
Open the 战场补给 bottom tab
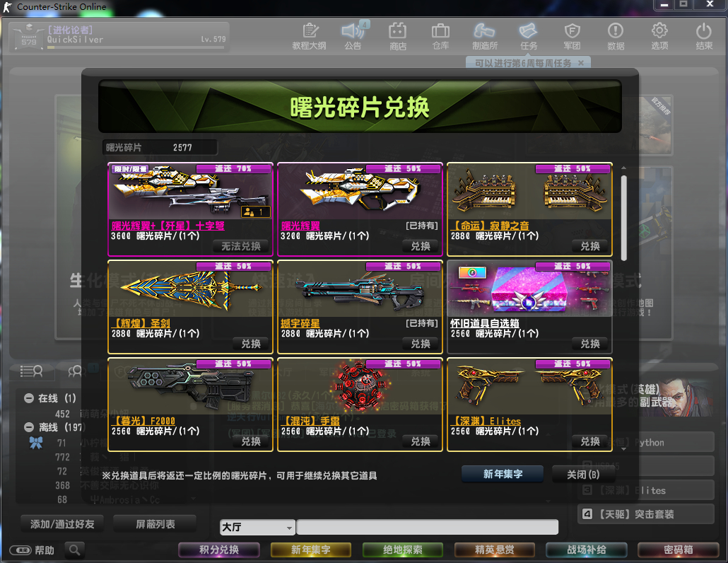click(x=587, y=550)
